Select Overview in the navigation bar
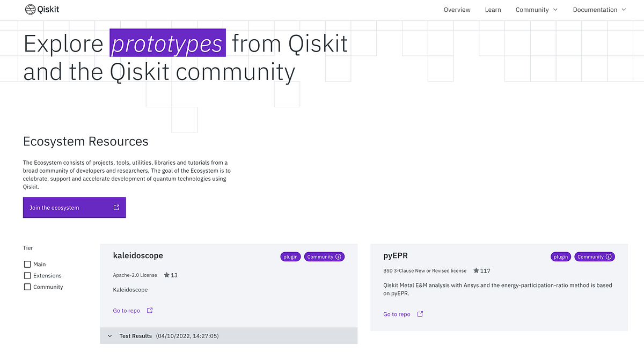The height and width of the screenshot is (352, 644). click(457, 10)
